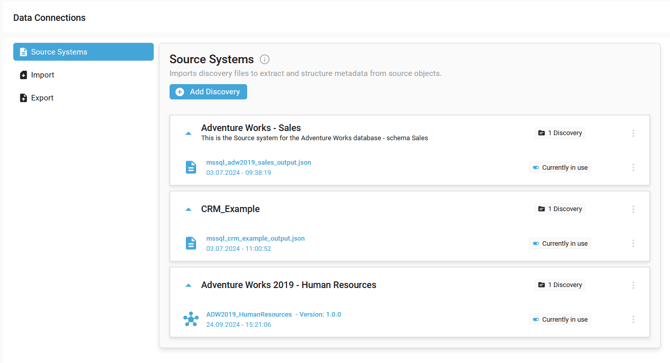Toggle Currently in use for ADW2019_HumanResources
670x363 pixels.
(535, 319)
